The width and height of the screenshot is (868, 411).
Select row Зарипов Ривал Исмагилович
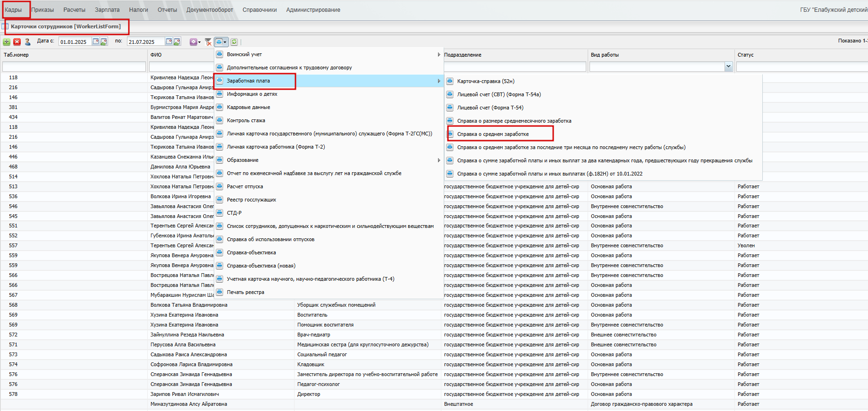coord(434,394)
